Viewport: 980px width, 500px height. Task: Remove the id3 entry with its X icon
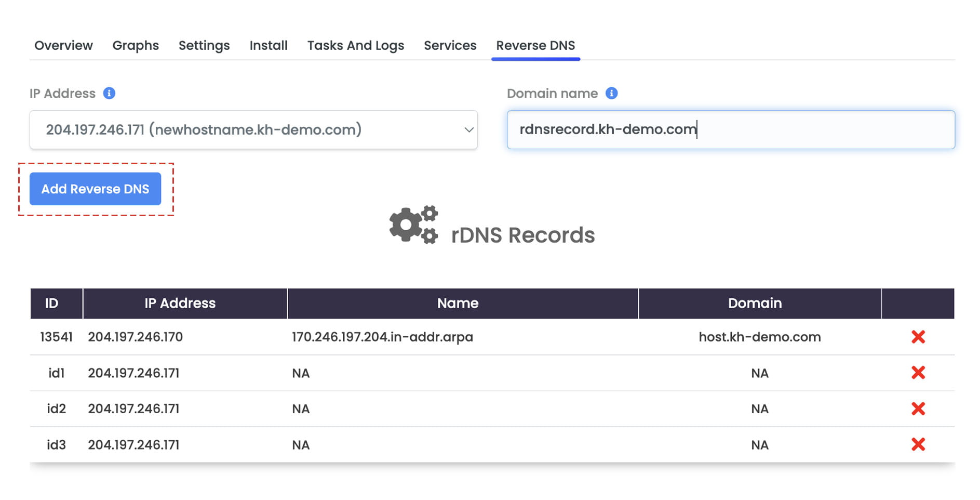pyautogui.click(x=918, y=444)
